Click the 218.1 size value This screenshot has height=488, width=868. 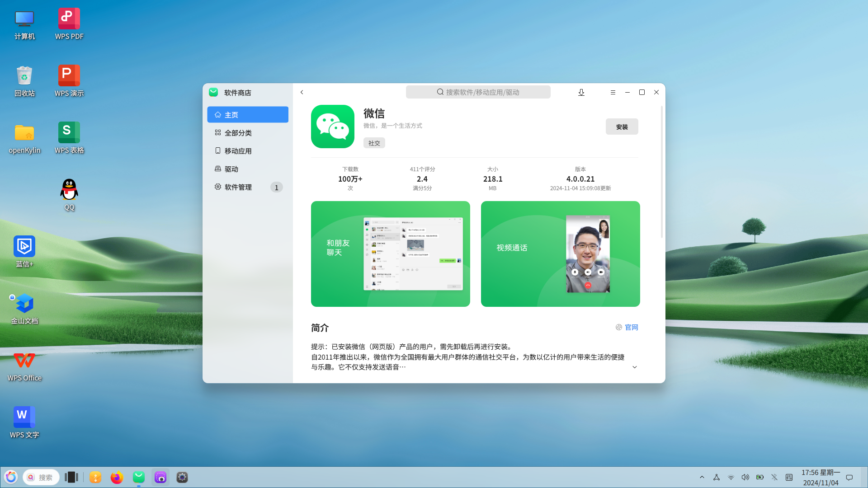[x=493, y=179]
